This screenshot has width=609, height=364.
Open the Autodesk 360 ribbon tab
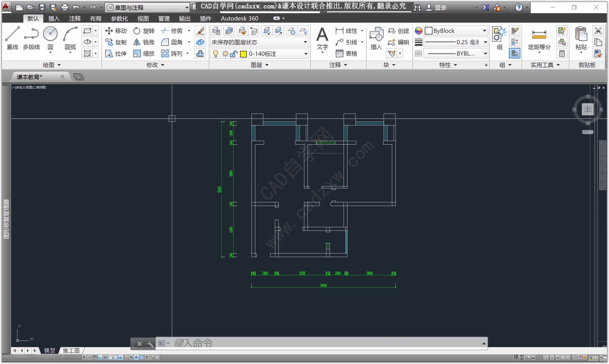pyautogui.click(x=239, y=19)
